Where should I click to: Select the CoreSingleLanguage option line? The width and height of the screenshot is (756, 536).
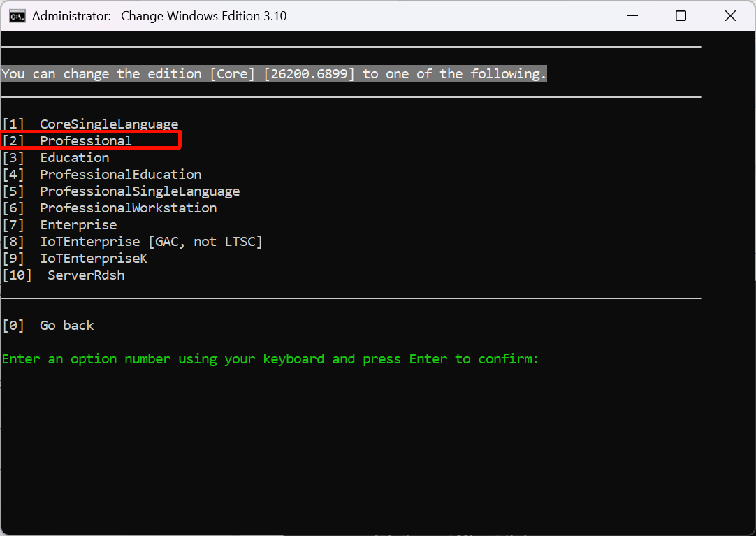108,124
